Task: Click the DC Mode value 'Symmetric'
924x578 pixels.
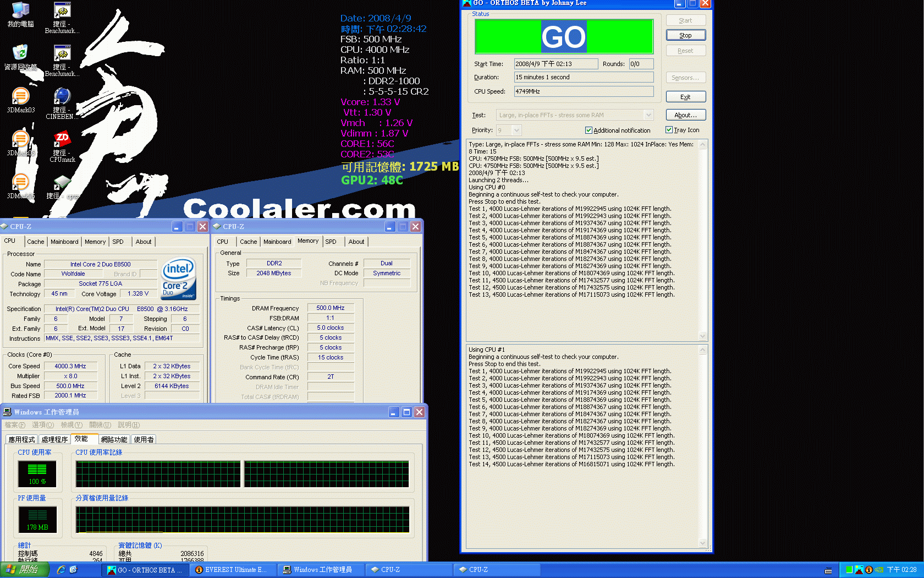Action: (387, 273)
